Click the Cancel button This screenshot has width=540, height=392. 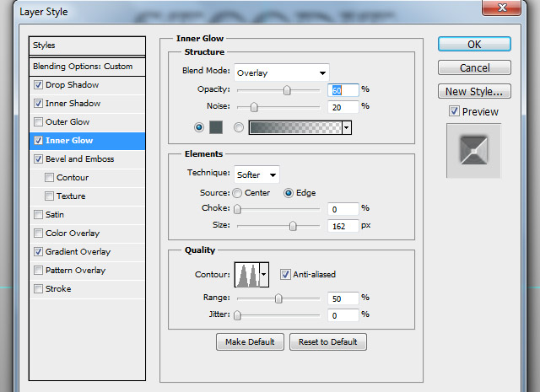point(474,67)
